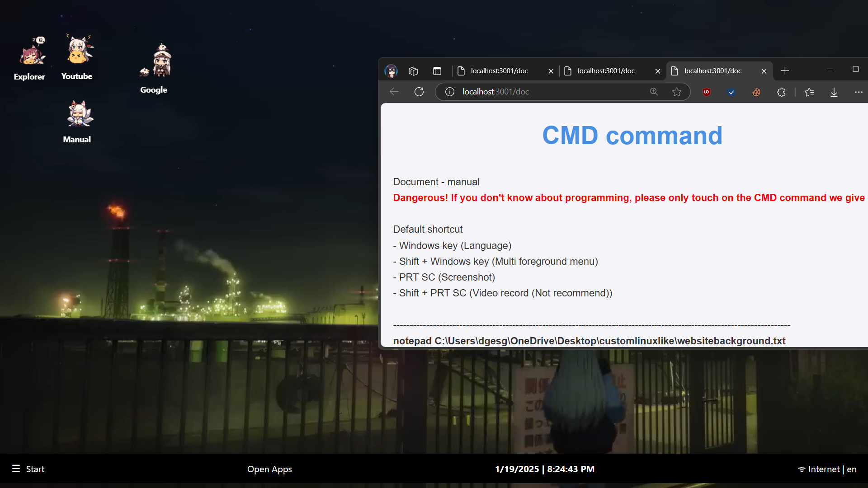Click the Internet status indicator

point(819,469)
